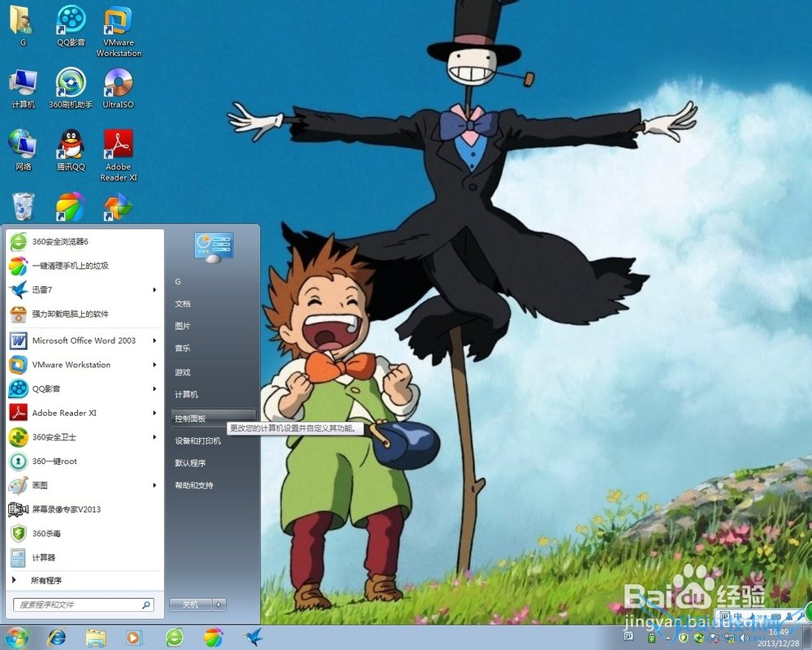Click the Windows Start orb
Image resolution: width=812 pixels, height=650 pixels.
[15, 637]
